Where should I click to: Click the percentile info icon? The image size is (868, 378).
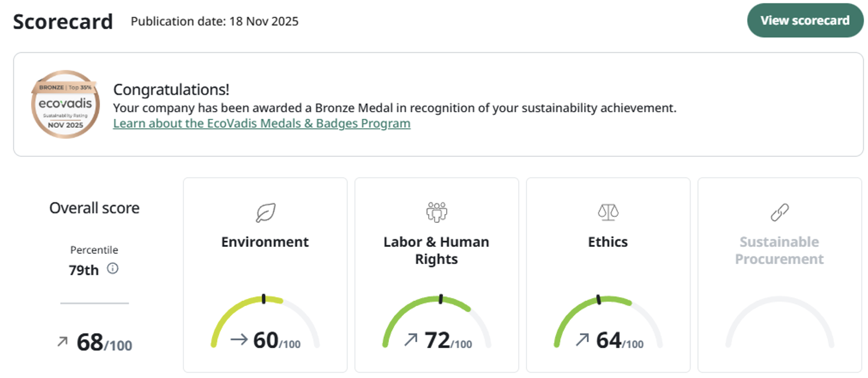112,269
